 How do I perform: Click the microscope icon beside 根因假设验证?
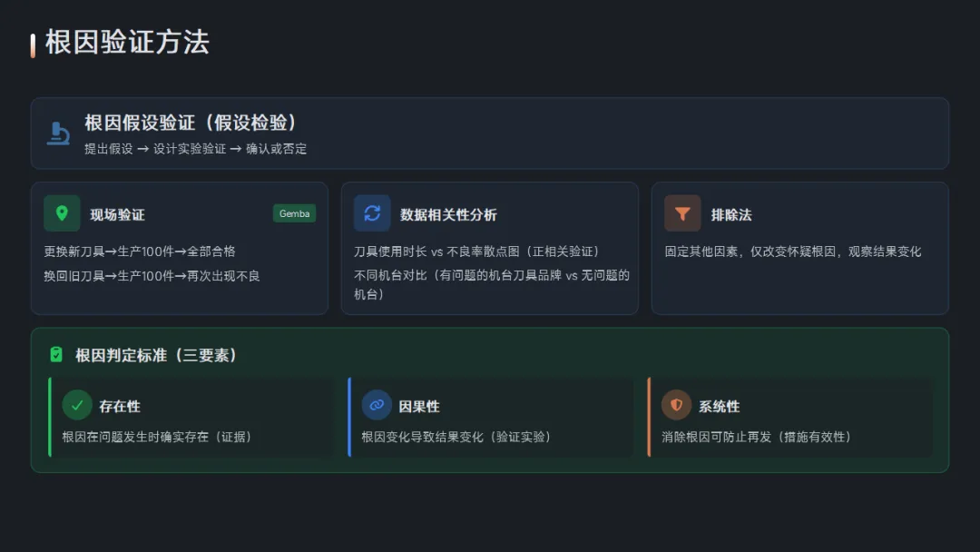click(58, 133)
